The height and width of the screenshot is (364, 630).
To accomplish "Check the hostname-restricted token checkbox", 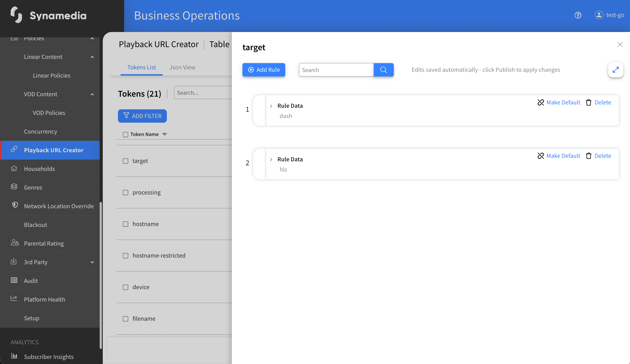I will pyautogui.click(x=125, y=256).
